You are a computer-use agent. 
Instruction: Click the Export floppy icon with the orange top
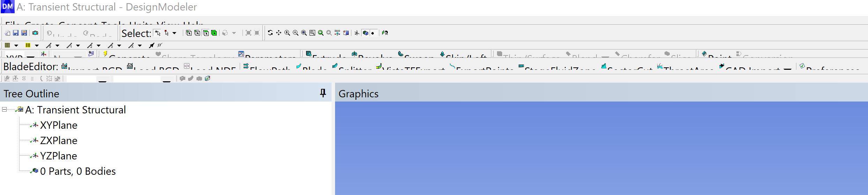(24, 33)
